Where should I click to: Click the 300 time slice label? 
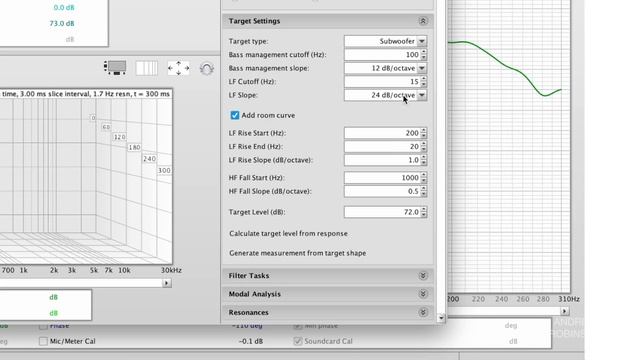(164, 170)
